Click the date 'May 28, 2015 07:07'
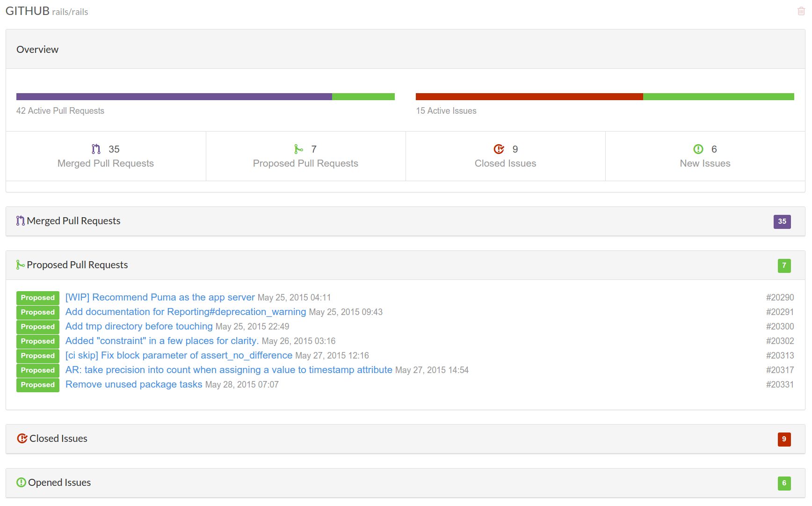Image resolution: width=812 pixels, height=506 pixels. click(242, 385)
